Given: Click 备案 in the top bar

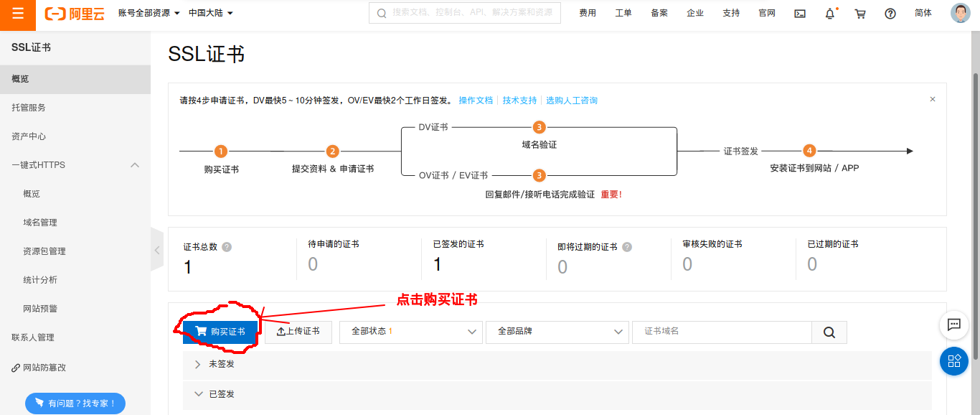Looking at the screenshot, I should point(659,14).
